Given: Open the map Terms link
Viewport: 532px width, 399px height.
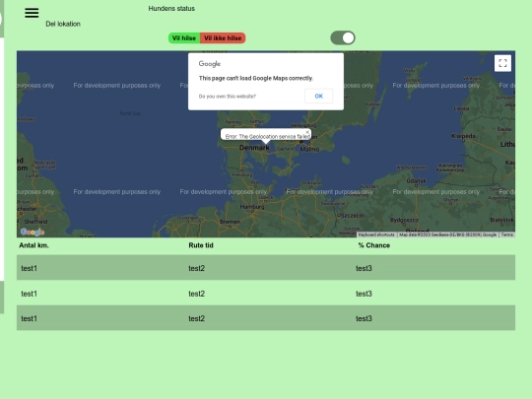Looking at the screenshot, I should (x=507, y=234).
